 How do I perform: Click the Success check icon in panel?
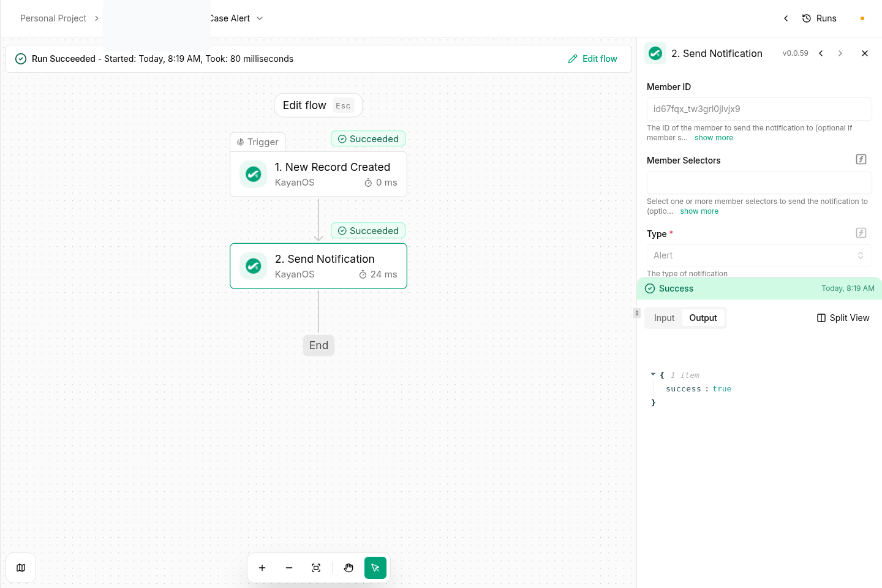pos(650,288)
